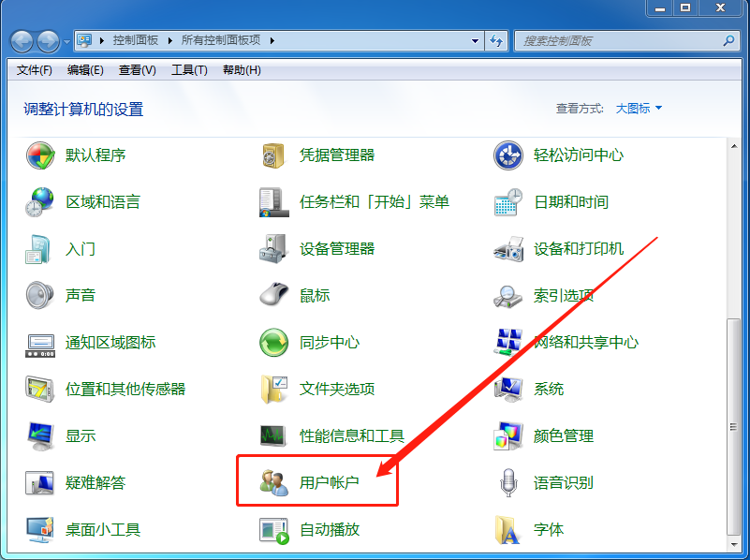
Task: Click the refresh button next to address bar
Action: pos(497,41)
